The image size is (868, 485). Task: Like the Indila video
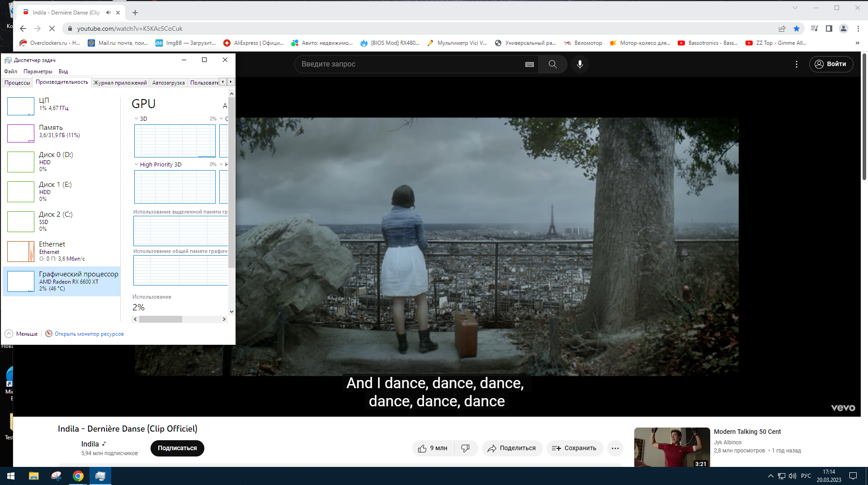point(433,448)
